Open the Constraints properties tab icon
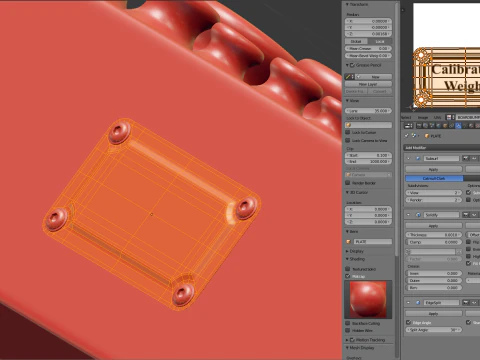The width and height of the screenshot is (480, 360). 451,126
